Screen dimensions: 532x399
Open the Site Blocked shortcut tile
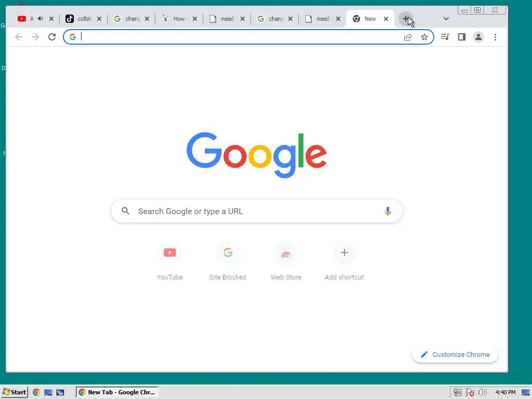coord(228,262)
